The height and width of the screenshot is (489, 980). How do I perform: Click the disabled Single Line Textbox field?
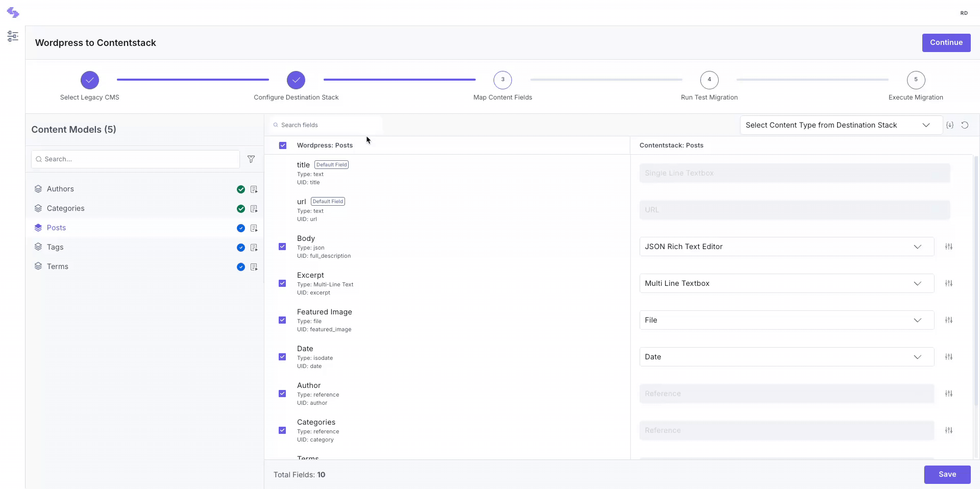pos(794,173)
